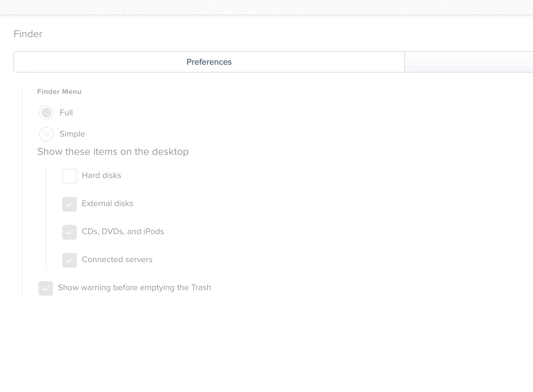Switch to the blank tab beside Preferences
Screen dimensions: 533x392
tap(469, 62)
